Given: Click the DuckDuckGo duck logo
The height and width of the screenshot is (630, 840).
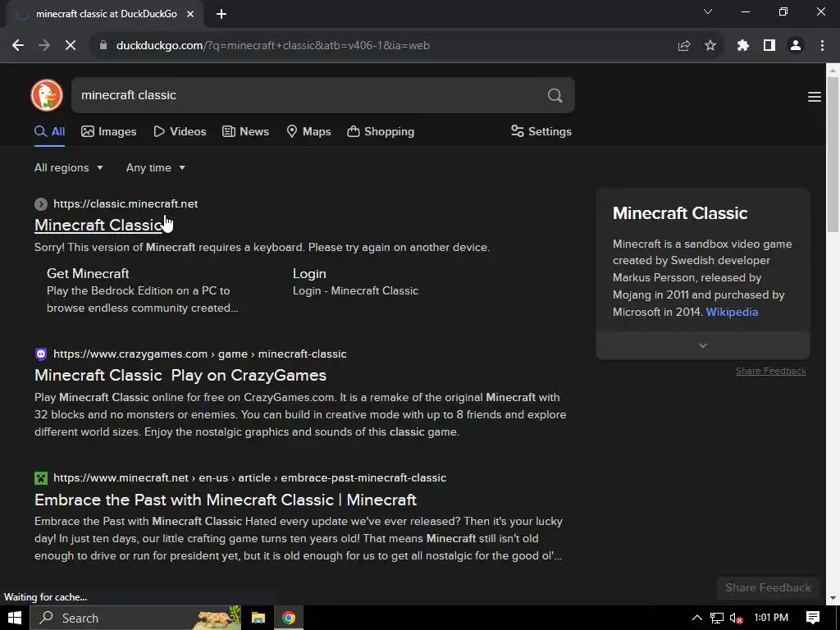Looking at the screenshot, I should 47,95.
